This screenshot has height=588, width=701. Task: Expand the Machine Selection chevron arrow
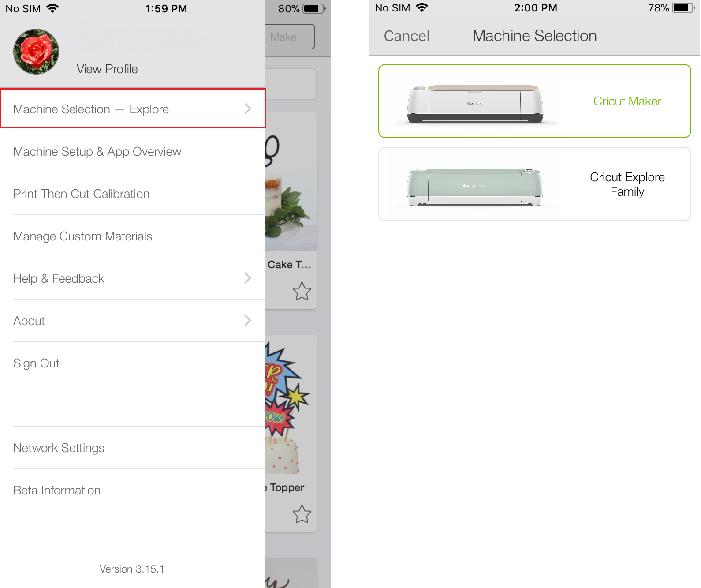pyautogui.click(x=248, y=109)
